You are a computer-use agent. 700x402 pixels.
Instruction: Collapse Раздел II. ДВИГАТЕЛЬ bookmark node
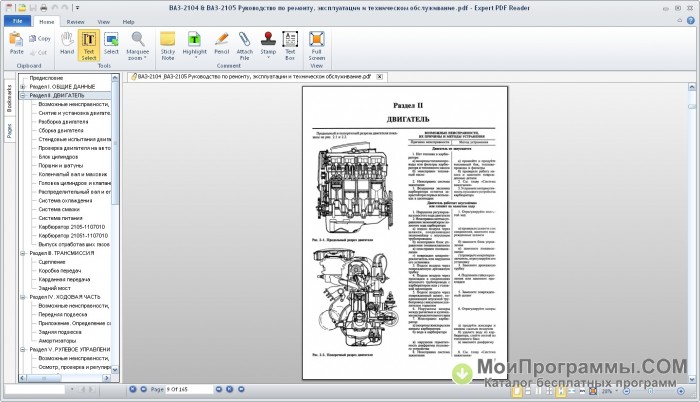23,95
